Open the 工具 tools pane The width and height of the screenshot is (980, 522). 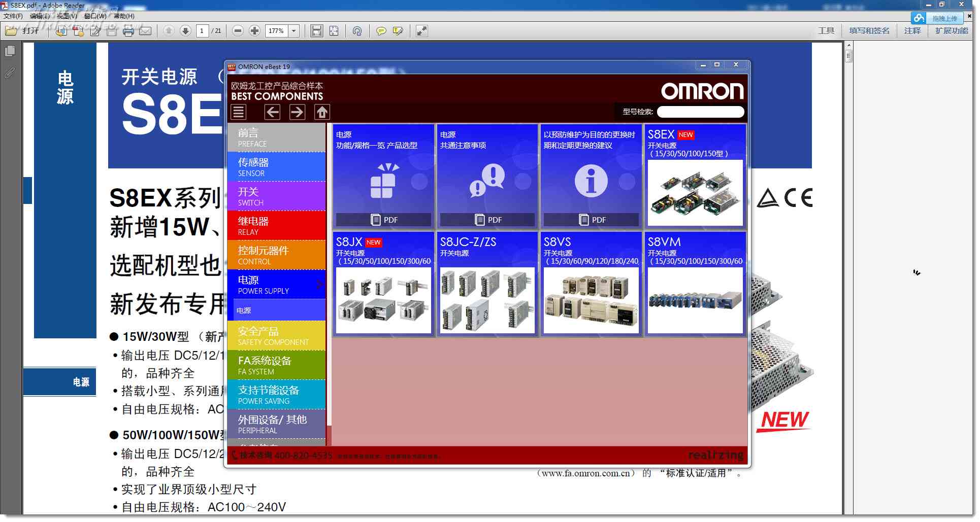pyautogui.click(x=826, y=31)
